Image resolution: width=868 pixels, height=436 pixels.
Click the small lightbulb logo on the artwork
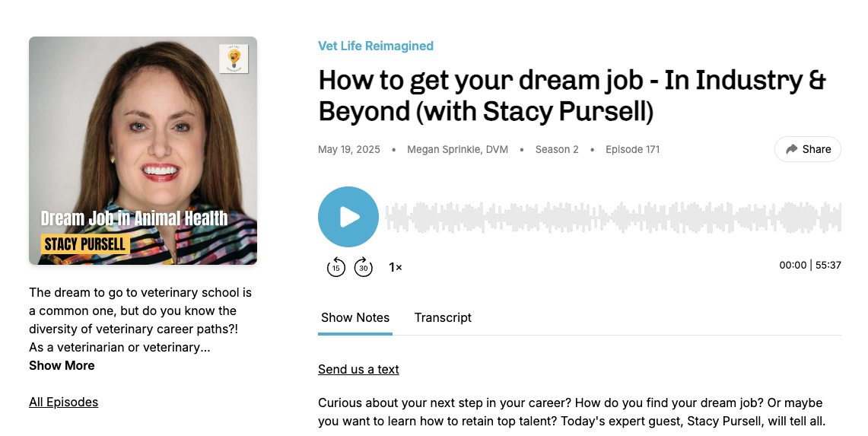coord(234,59)
